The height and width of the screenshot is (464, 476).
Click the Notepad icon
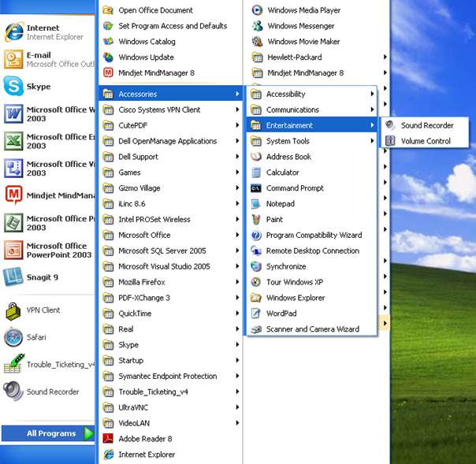tap(256, 203)
